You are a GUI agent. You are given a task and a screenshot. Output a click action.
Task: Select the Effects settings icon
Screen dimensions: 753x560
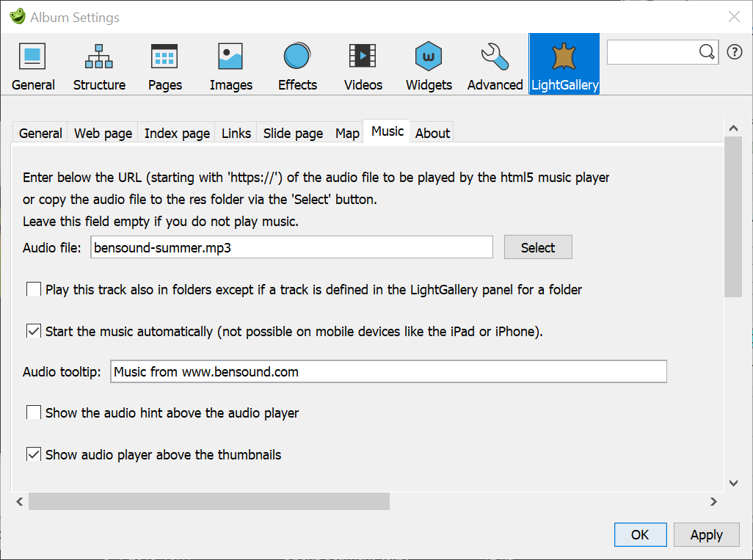pyautogui.click(x=297, y=65)
